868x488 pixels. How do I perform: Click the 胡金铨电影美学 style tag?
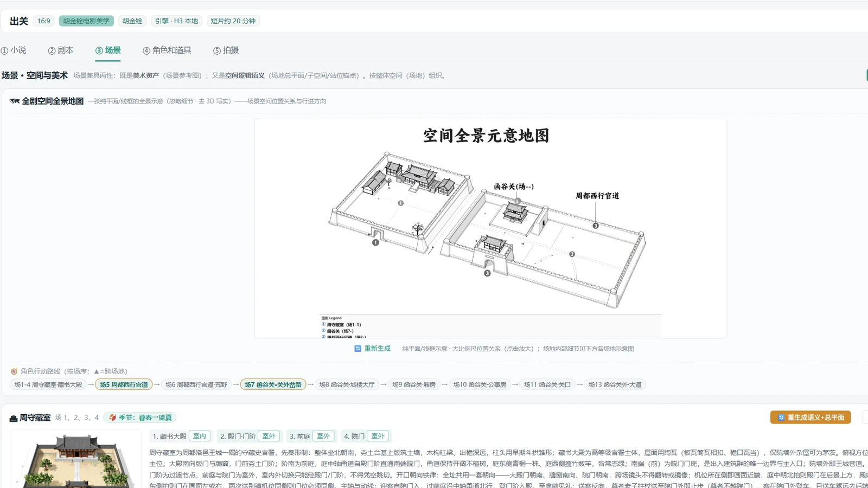86,21
